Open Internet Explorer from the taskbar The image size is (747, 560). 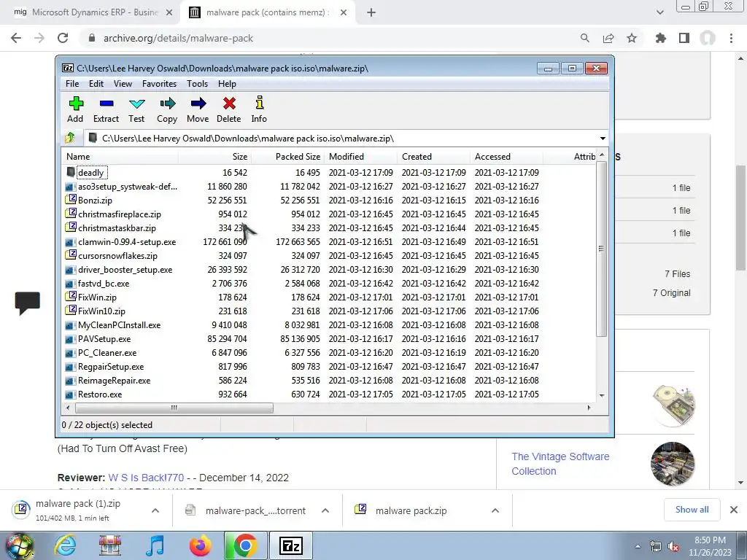65,545
